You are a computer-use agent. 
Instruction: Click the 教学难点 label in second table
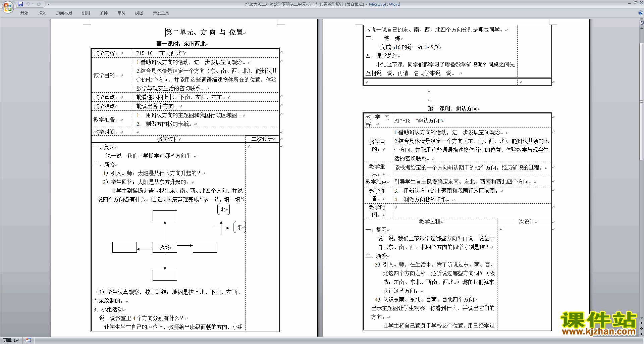click(376, 182)
